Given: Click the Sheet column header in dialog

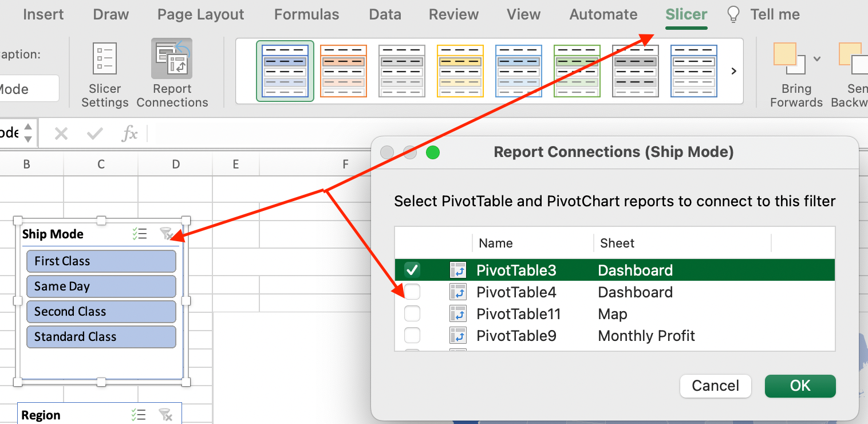Looking at the screenshot, I should tap(617, 243).
